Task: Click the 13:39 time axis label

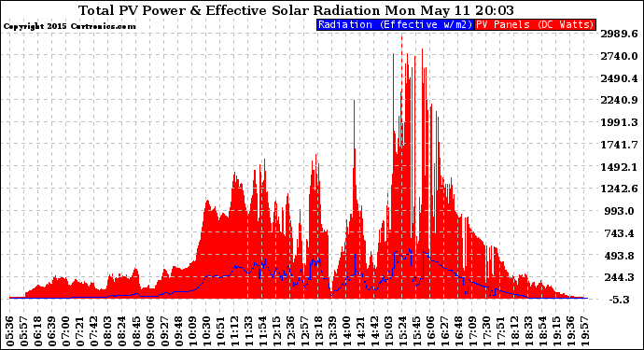Action: (332, 330)
